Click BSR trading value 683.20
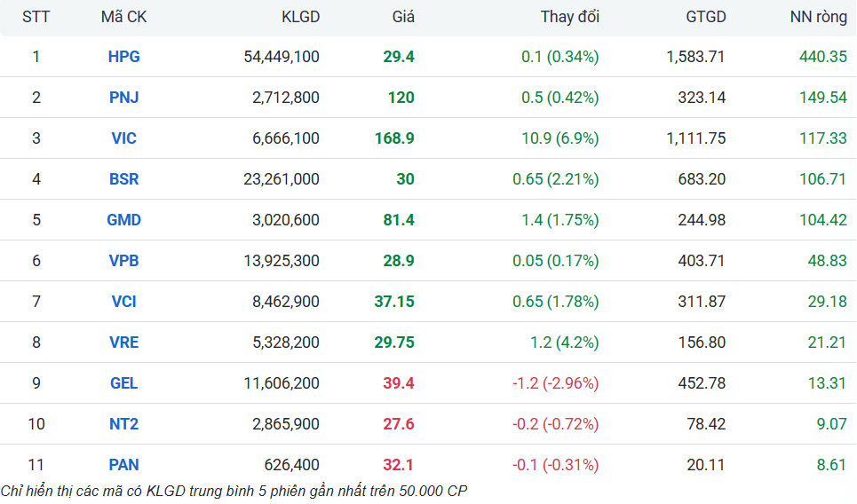This screenshot has width=857, height=504. click(x=702, y=179)
